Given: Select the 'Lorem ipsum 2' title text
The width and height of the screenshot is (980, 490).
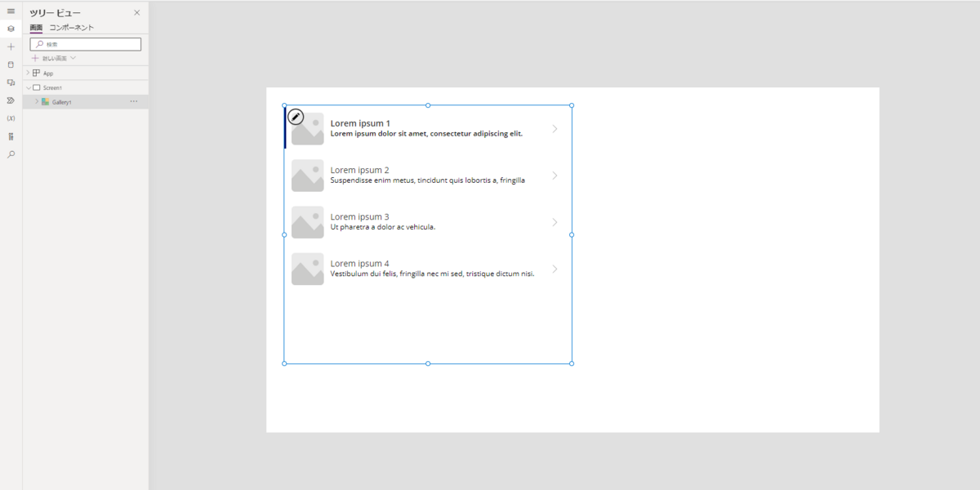Looking at the screenshot, I should click(359, 170).
